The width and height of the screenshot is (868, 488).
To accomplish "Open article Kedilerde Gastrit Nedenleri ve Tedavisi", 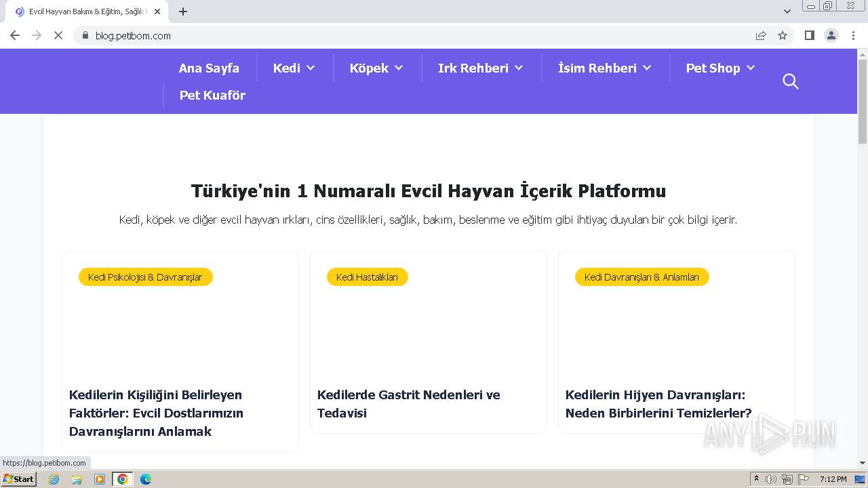I will 409,404.
